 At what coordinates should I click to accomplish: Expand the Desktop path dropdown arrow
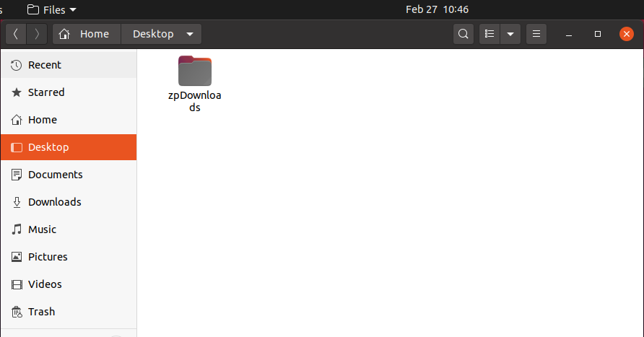click(190, 34)
